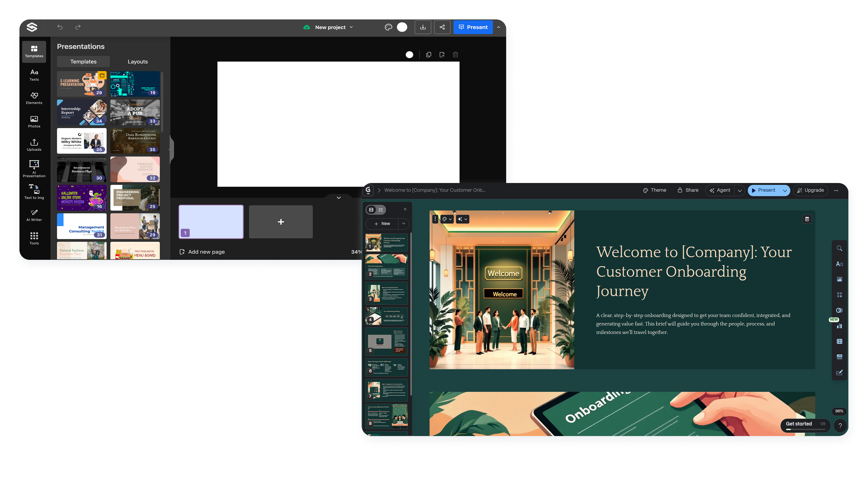Click the download icon in top bar
The width and height of the screenshot is (868, 488).
coord(423,27)
